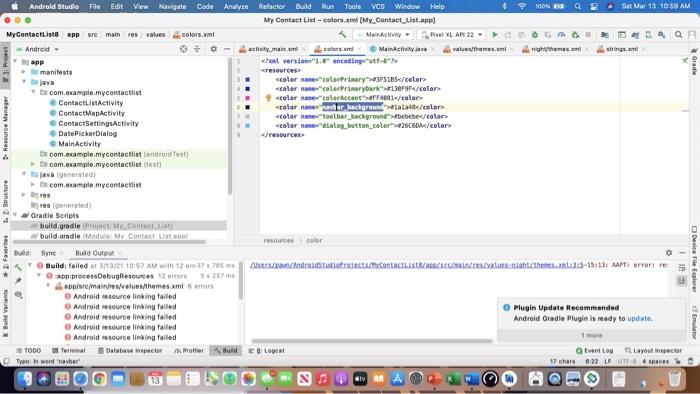Toggle the Favorites sidebar tab
The width and height of the screenshot is (700, 394).
5,256
